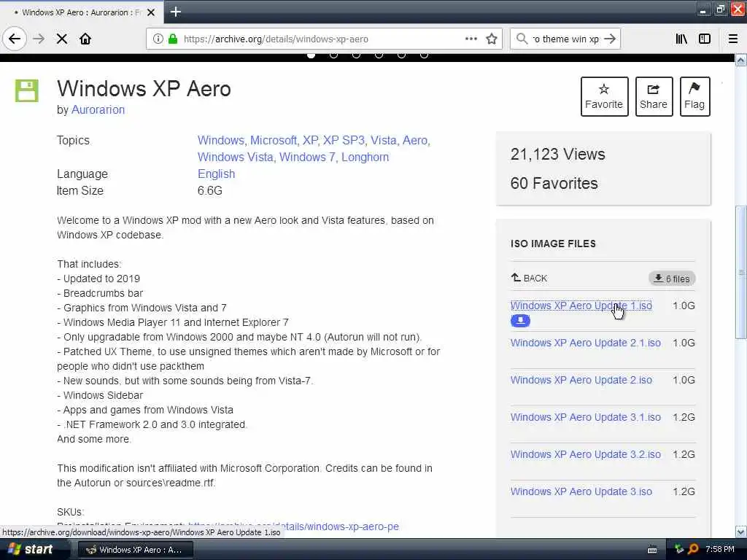The width and height of the screenshot is (747, 560).
Task: Click the green padlock security icon
Action: (173, 39)
